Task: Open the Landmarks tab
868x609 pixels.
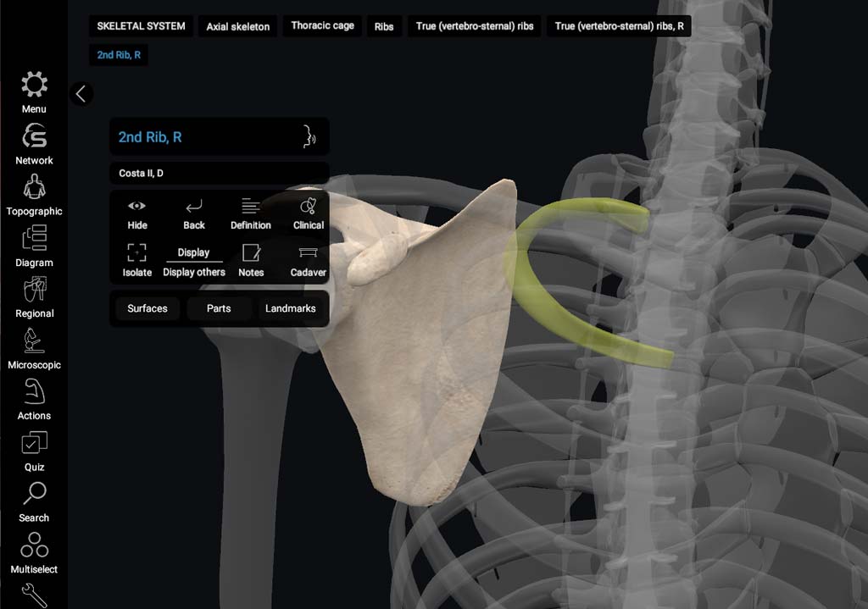Action: (290, 308)
